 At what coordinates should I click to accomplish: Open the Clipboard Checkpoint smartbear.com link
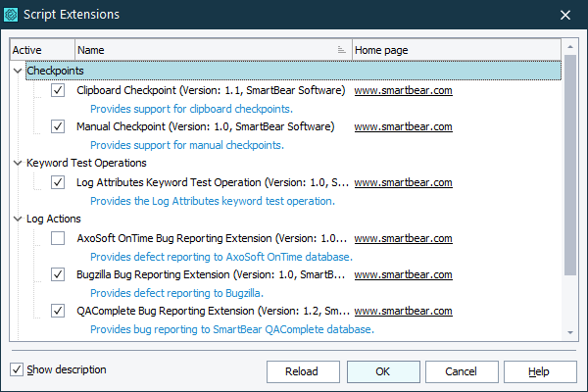point(402,90)
